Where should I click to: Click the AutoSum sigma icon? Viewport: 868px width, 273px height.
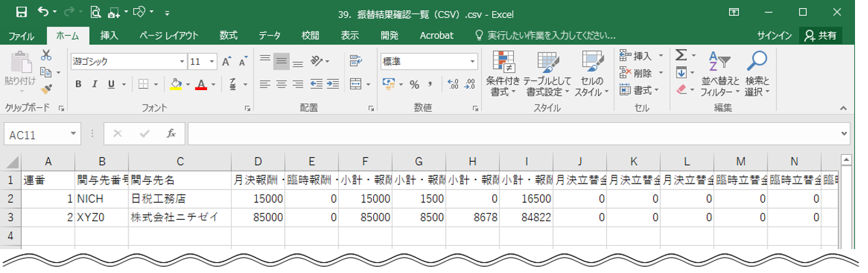[681, 55]
